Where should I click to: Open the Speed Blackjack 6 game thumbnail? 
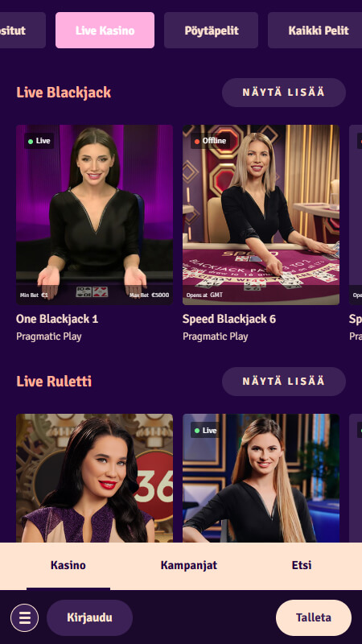click(x=261, y=215)
